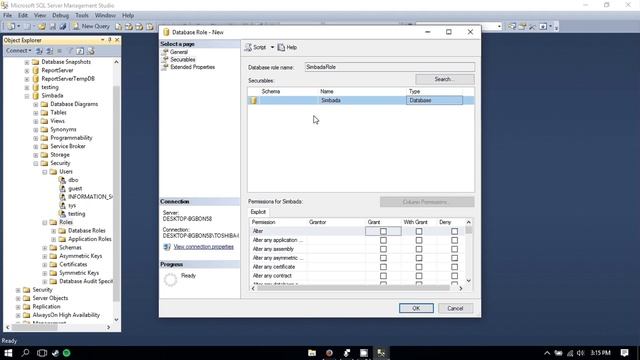Check With Grant for Alter any certificate
Screen dimensions: 640x360
[419, 267]
